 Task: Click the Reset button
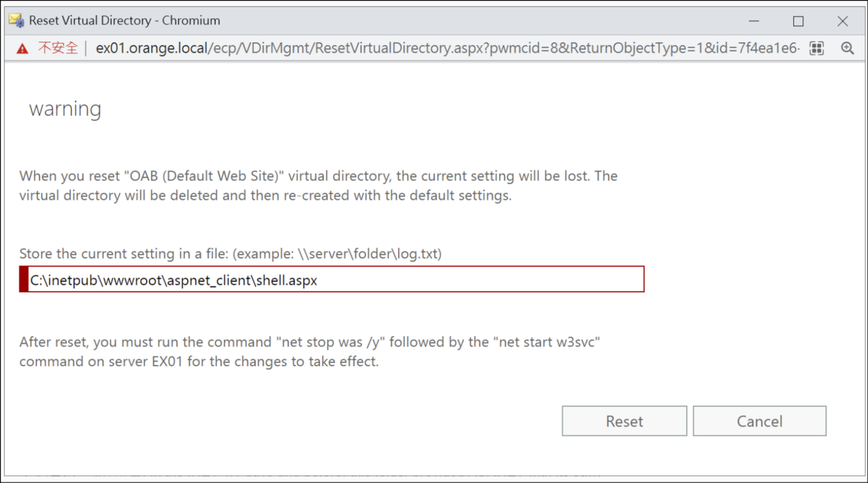click(x=624, y=421)
